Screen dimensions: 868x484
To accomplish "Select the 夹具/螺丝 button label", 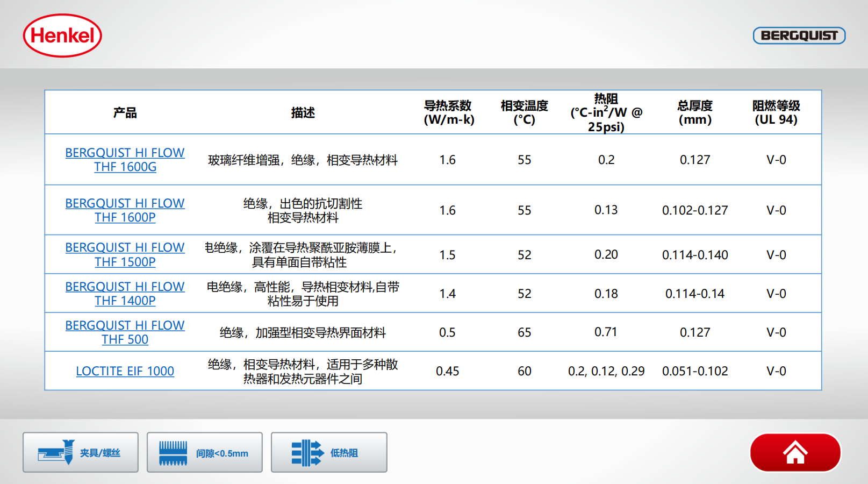I will 100,453.
